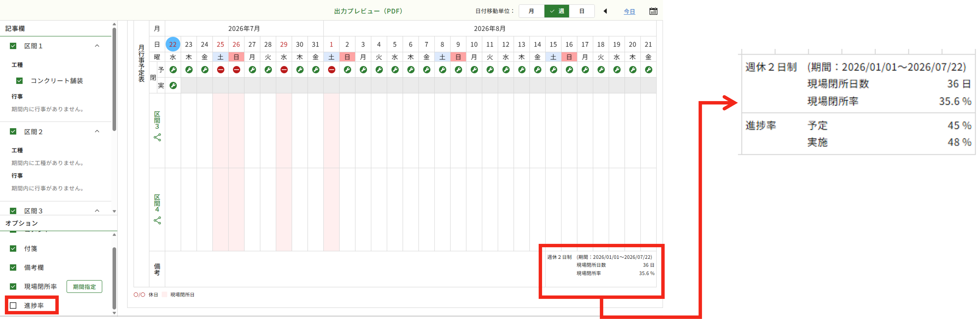Click the 現場閉所日 legend entry
This screenshot has width=980, height=319.
[178, 295]
